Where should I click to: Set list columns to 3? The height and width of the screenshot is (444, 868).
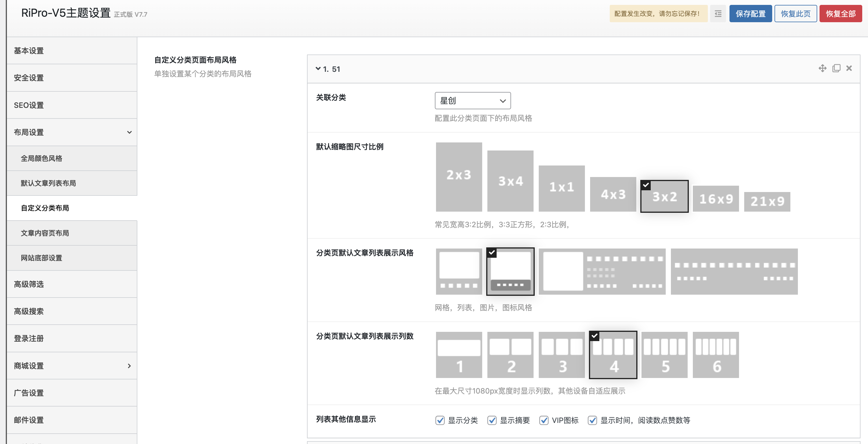click(561, 355)
